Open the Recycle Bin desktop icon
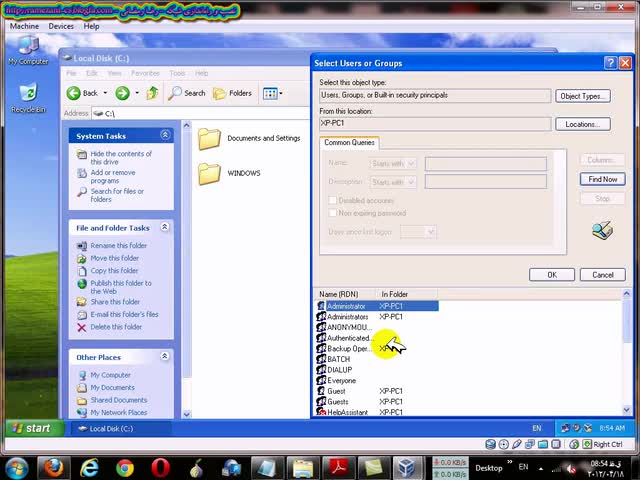The height and width of the screenshot is (480, 640). pyautogui.click(x=28, y=98)
